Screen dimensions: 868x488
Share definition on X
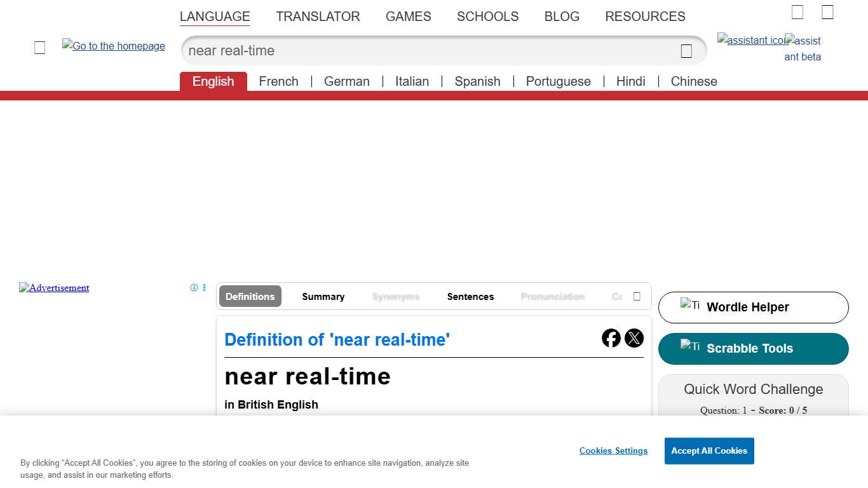(634, 338)
